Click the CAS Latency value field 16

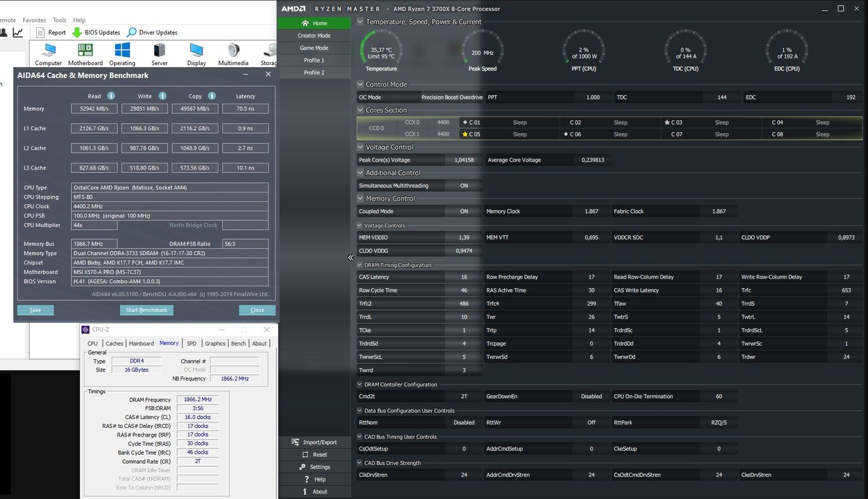[464, 277]
